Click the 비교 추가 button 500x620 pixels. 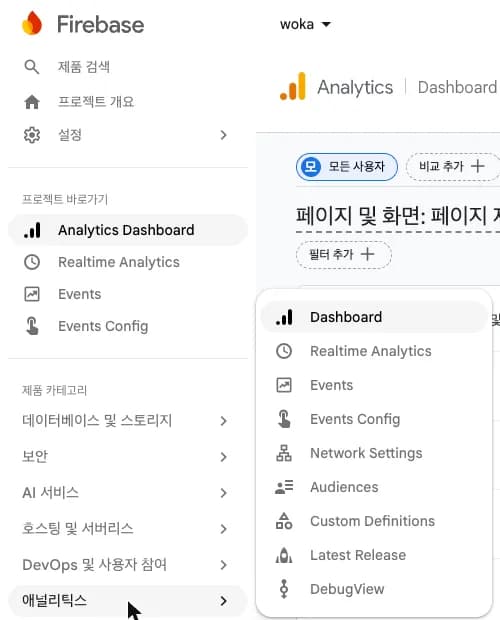(452, 166)
